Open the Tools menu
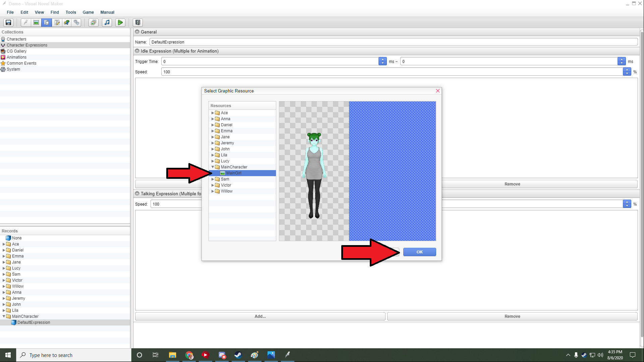The image size is (644, 362). point(71,12)
